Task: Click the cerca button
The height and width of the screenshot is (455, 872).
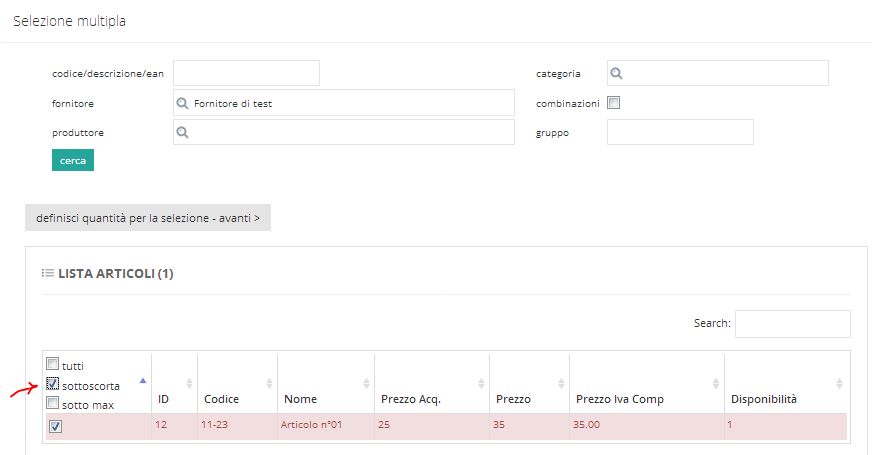Action: click(73, 160)
